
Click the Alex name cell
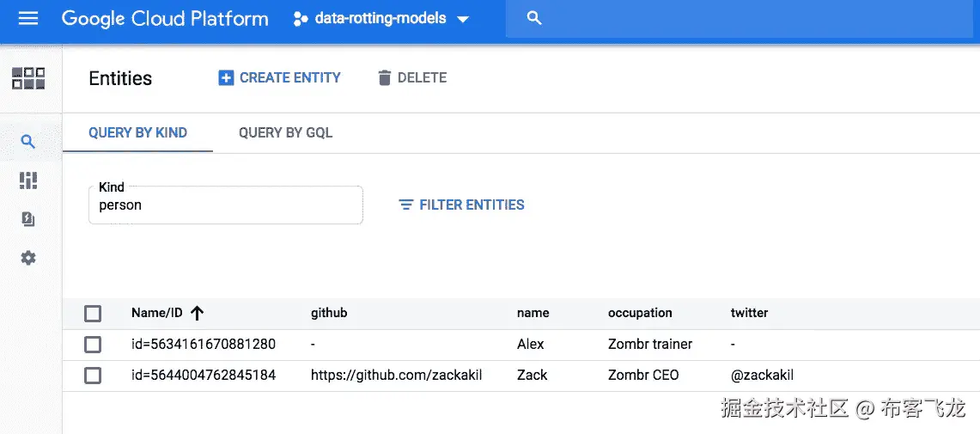click(x=531, y=344)
